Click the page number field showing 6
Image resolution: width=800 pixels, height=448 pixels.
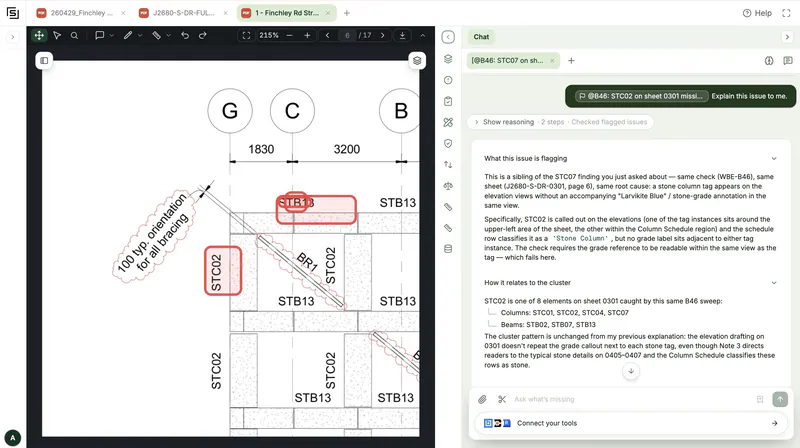(347, 35)
